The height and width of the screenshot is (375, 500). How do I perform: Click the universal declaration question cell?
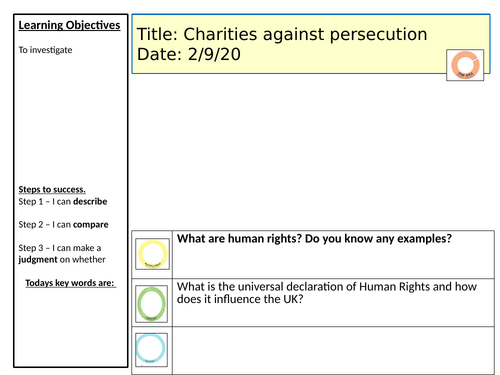(333, 303)
